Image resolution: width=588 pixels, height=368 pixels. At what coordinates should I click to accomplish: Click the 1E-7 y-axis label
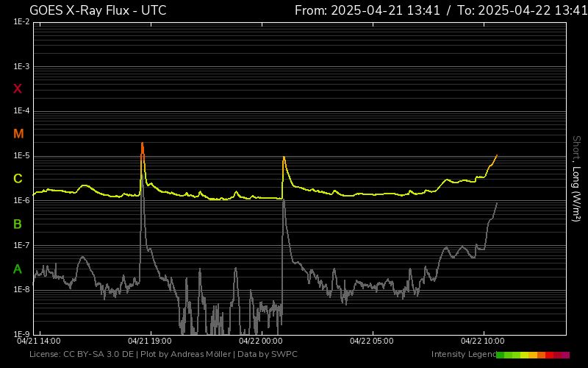21,245
